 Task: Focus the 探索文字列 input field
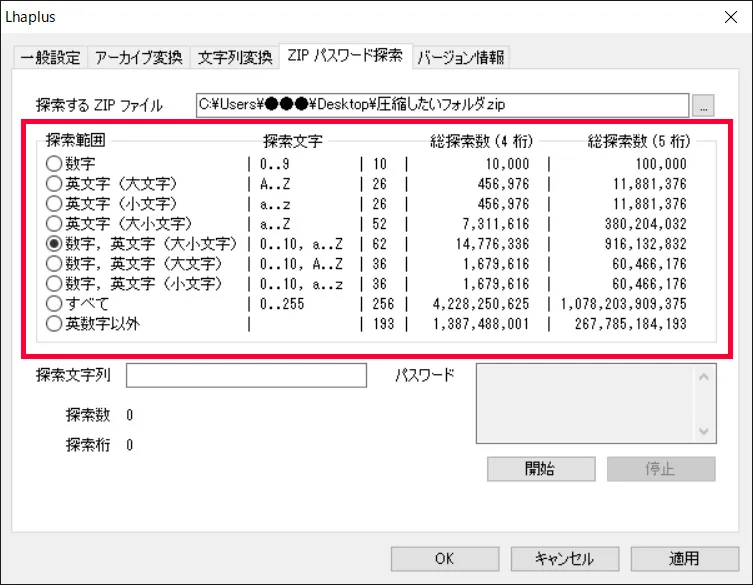pyautogui.click(x=246, y=375)
